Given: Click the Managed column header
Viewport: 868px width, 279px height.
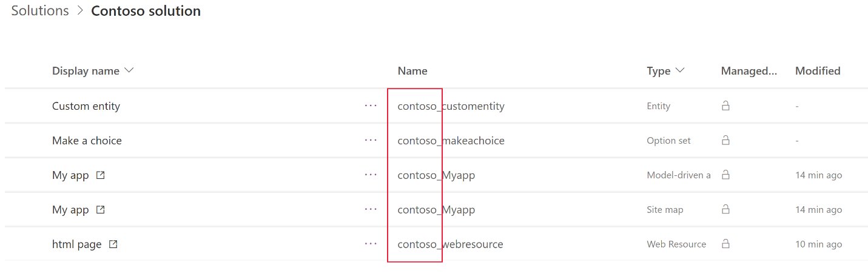Looking at the screenshot, I should click(749, 71).
